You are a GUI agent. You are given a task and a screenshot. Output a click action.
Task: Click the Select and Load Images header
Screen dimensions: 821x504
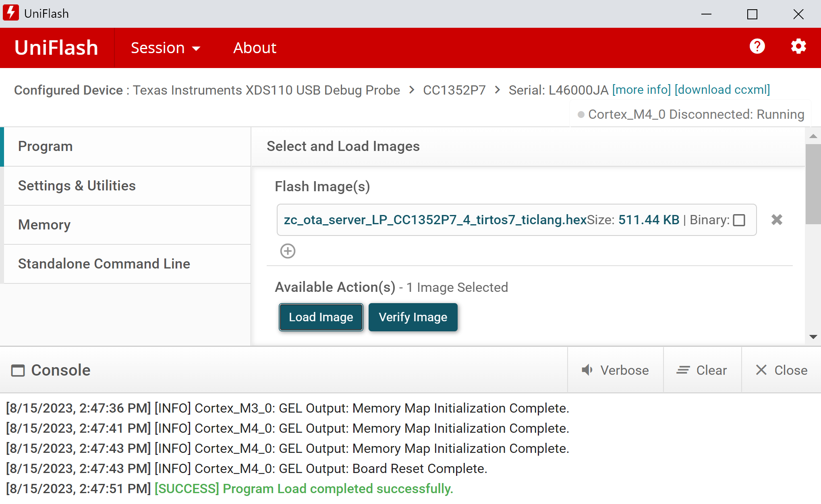tap(343, 146)
